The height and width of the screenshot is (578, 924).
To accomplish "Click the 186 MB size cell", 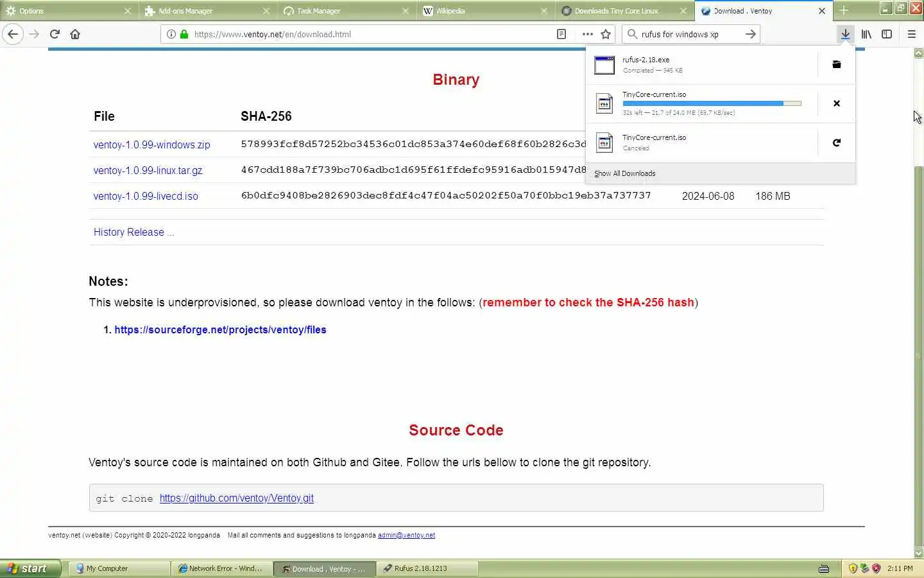I will [x=773, y=196].
